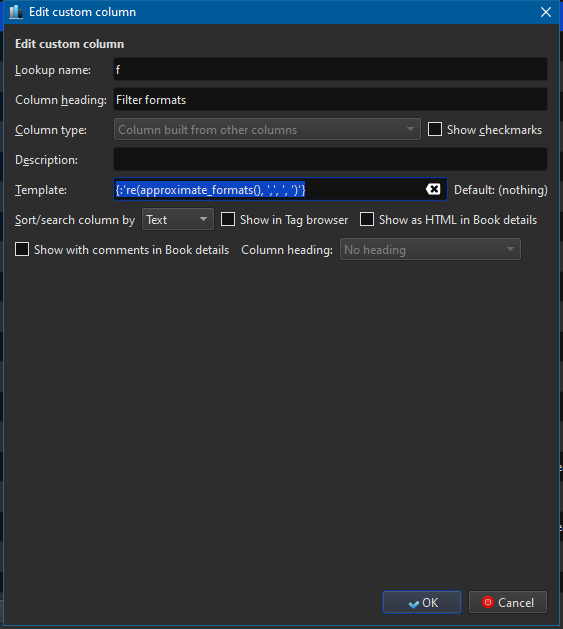The image size is (563, 629).
Task: Open the Column type dropdown
Action: pyautogui.click(x=267, y=129)
